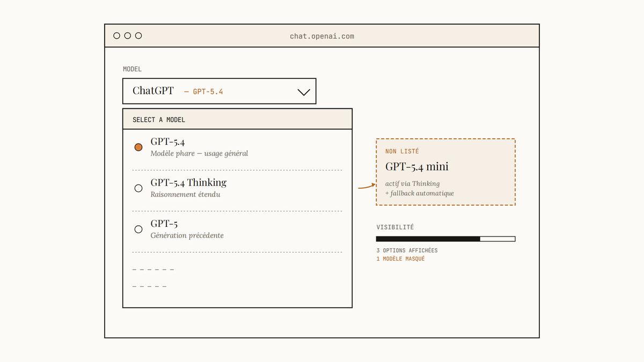Screen dimensions: 644x362
Task: Click the 'actif via Thinking' text
Action: (412, 183)
